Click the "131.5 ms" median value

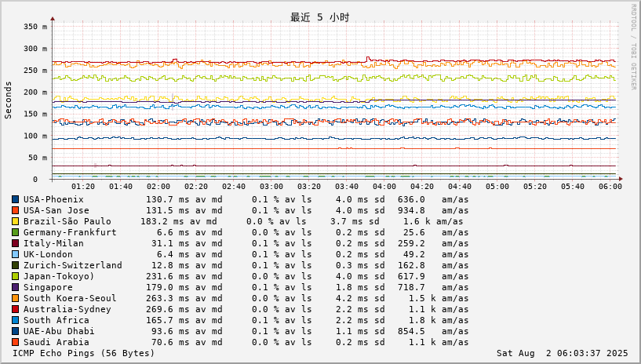[x=168, y=210]
